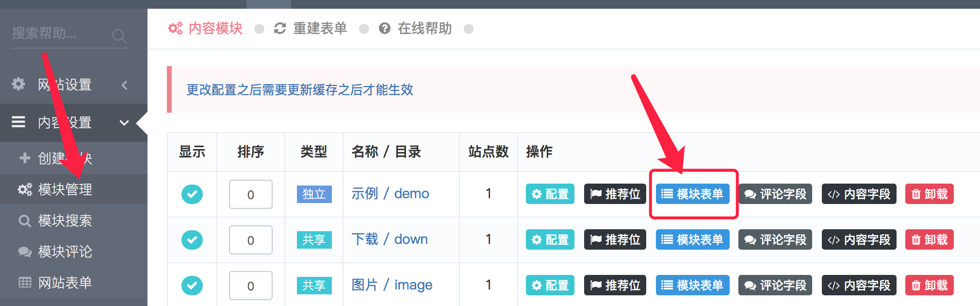Viewport: 980px width, 306px height.
Task: Click the table icon beside 网站表单
Action: pos(25,282)
